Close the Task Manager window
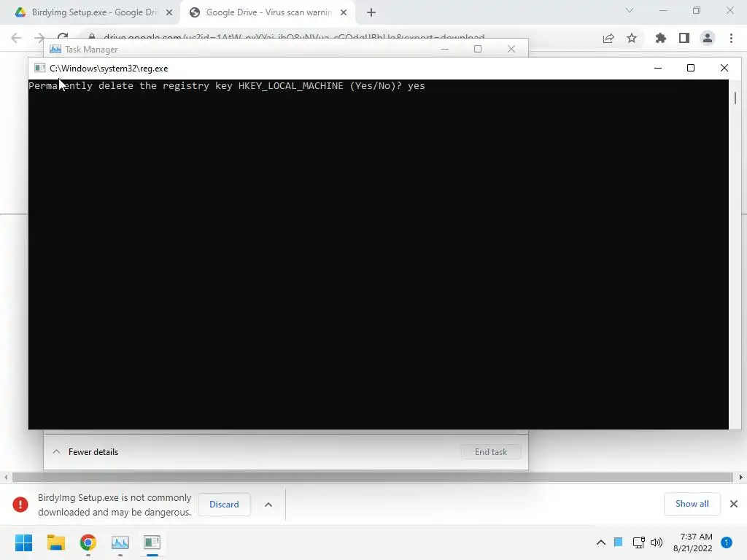Viewport: 747px width, 560px height. pyautogui.click(x=511, y=49)
